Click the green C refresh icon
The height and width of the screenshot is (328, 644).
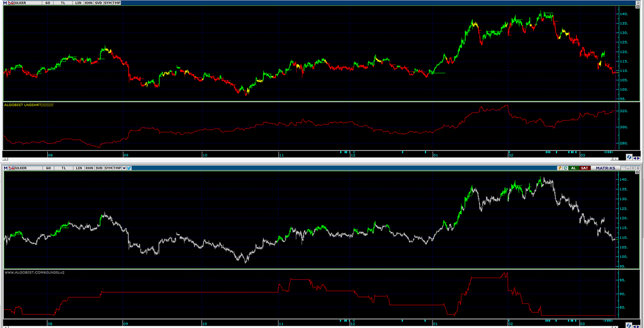566,168
